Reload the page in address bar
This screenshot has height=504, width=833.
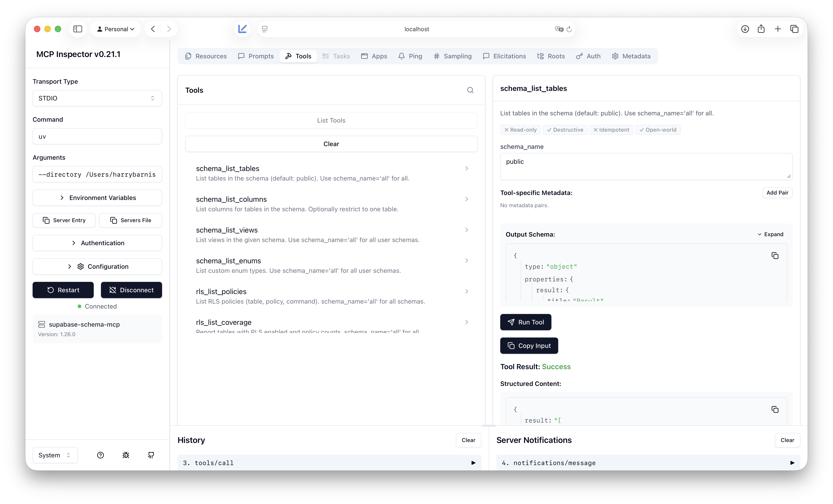pos(569,29)
